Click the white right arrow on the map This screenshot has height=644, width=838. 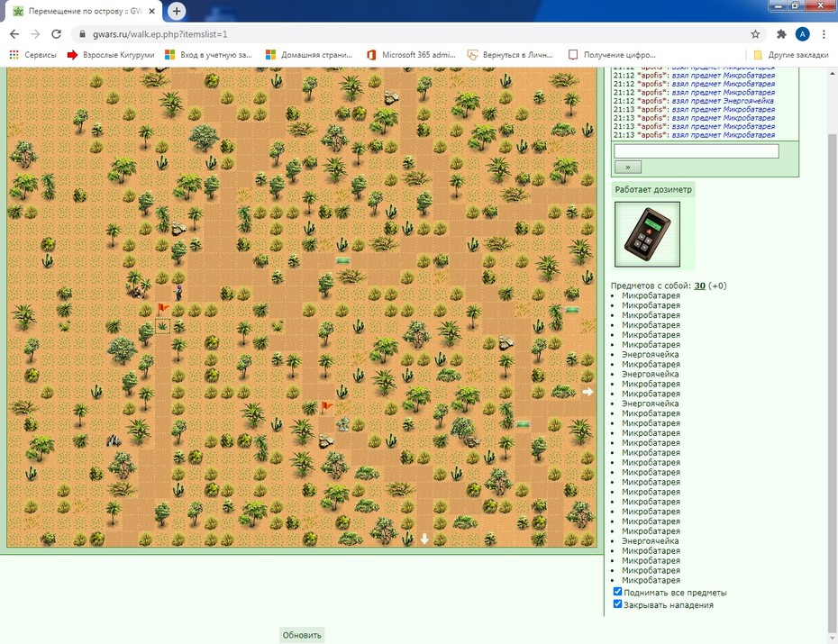pyautogui.click(x=588, y=392)
